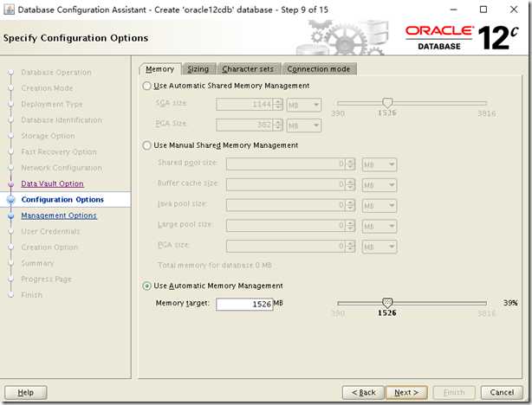Click the Storage Option step label
Screen dimensions: 532x405
tap(48, 136)
